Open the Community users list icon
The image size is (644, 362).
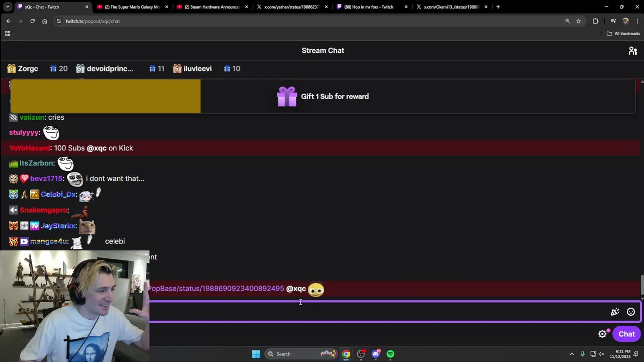633,51
